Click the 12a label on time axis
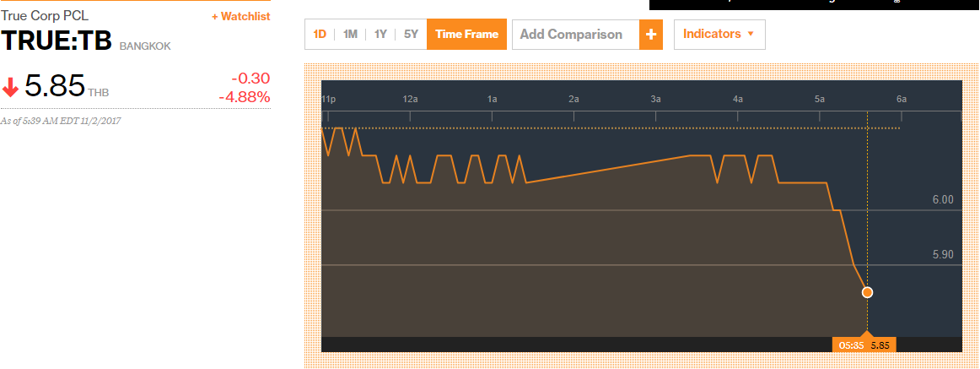 click(410, 99)
